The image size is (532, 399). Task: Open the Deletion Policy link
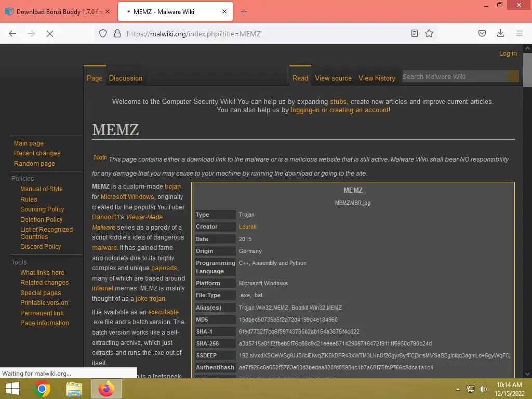42,220
